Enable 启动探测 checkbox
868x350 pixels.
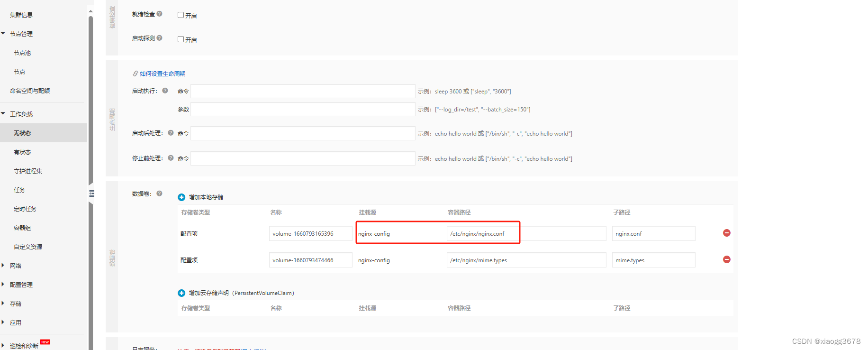[181, 39]
